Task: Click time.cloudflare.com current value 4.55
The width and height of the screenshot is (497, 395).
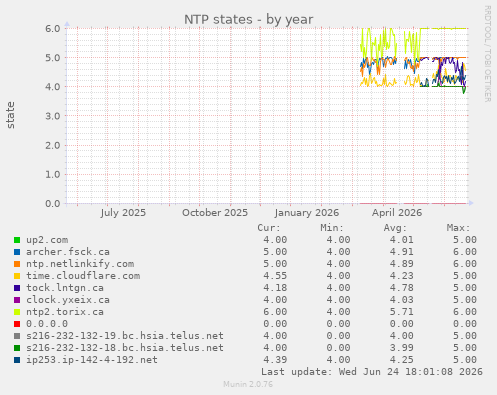Action: click(275, 276)
